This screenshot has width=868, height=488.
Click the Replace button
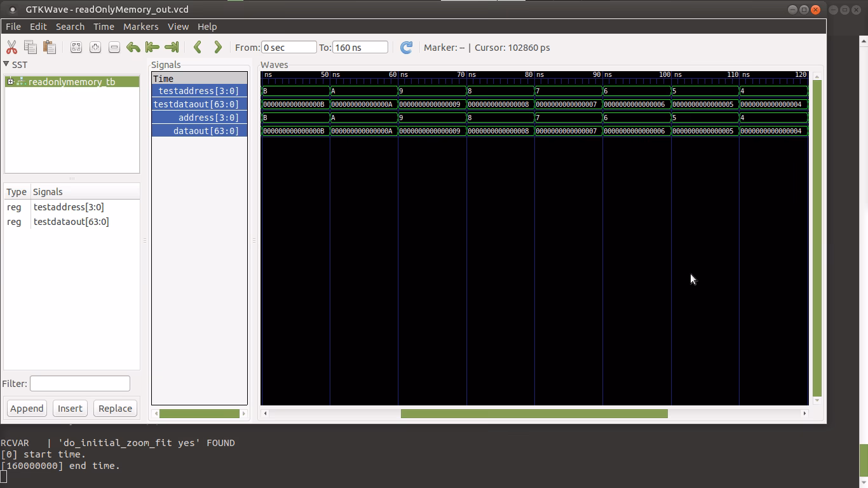115,409
